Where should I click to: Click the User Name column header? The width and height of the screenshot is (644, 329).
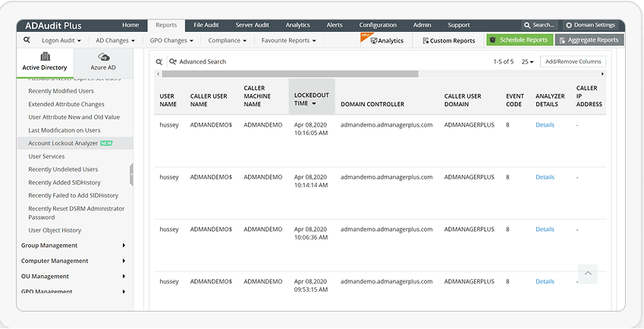(168, 100)
